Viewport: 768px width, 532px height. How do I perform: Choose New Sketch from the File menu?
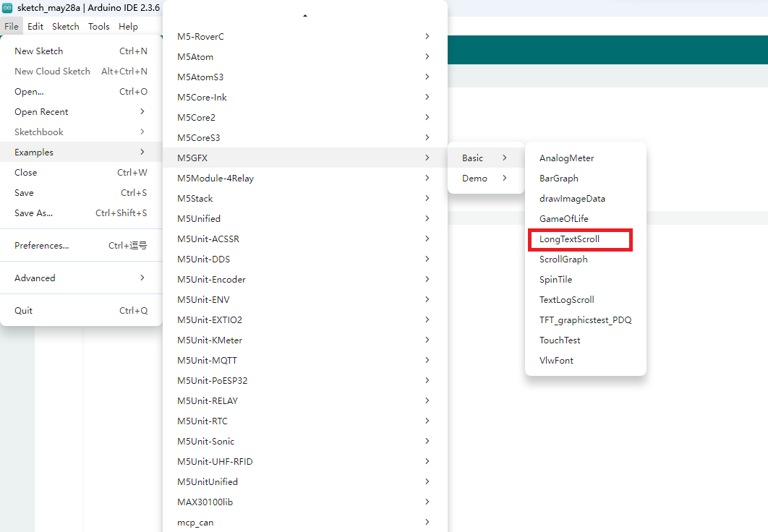81,51
